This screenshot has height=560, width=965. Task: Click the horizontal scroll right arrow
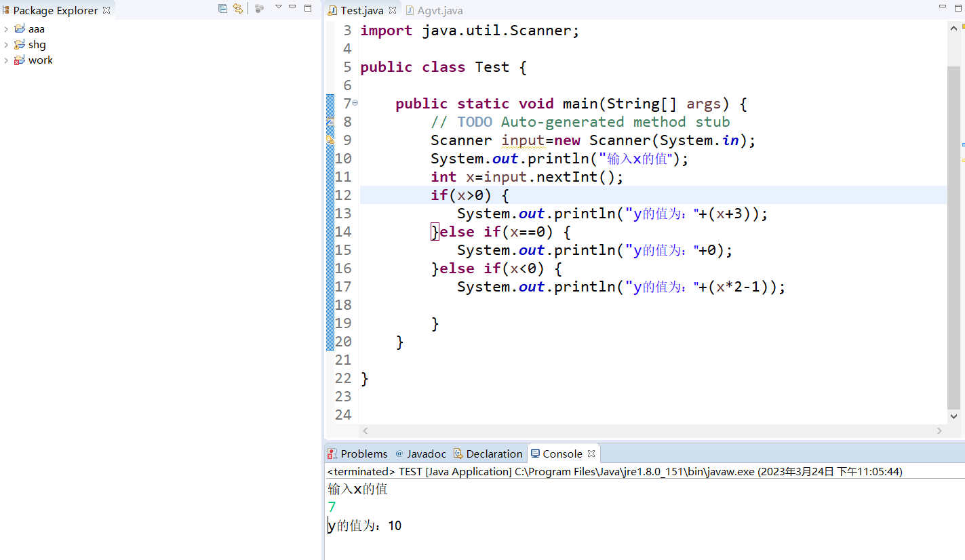940,431
